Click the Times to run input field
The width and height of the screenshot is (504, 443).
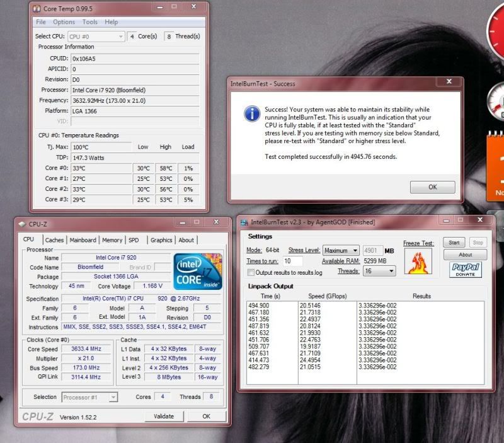(293, 261)
